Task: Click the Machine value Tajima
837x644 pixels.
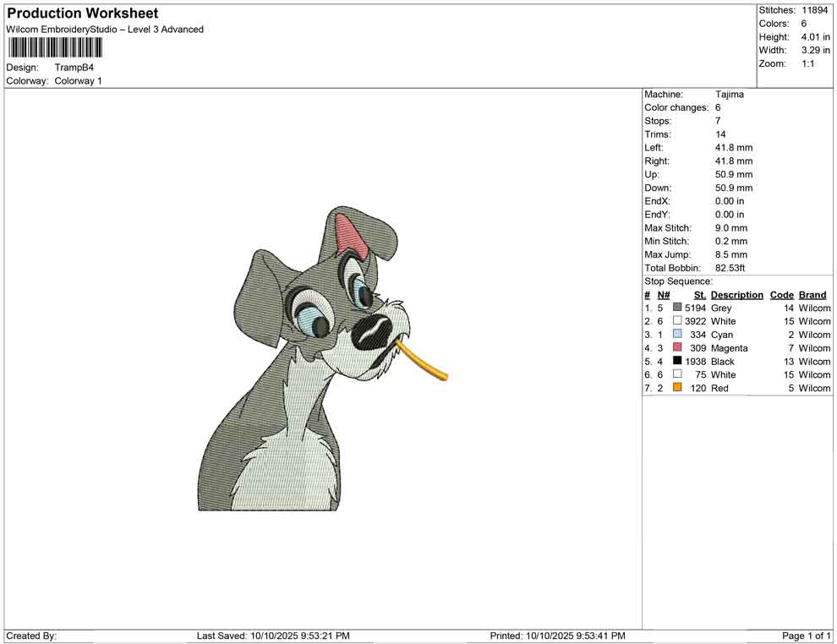Action: (x=729, y=95)
